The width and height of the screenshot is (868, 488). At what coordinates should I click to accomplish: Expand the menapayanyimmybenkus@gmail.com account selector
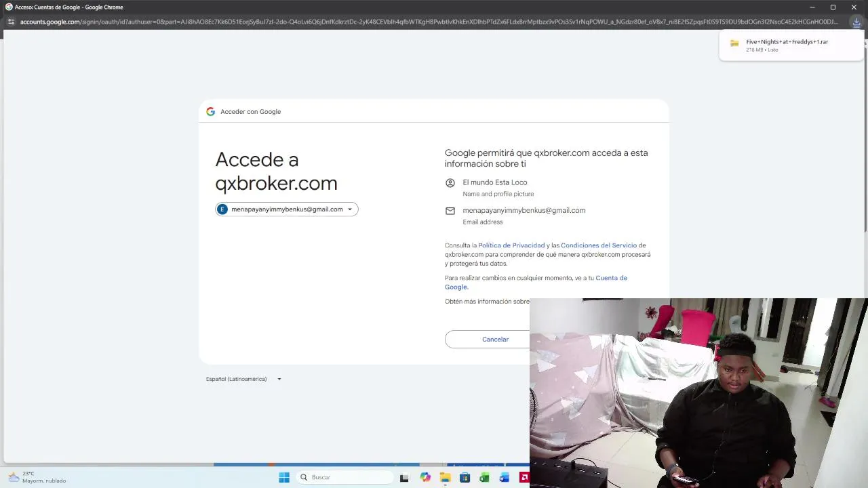287,209
